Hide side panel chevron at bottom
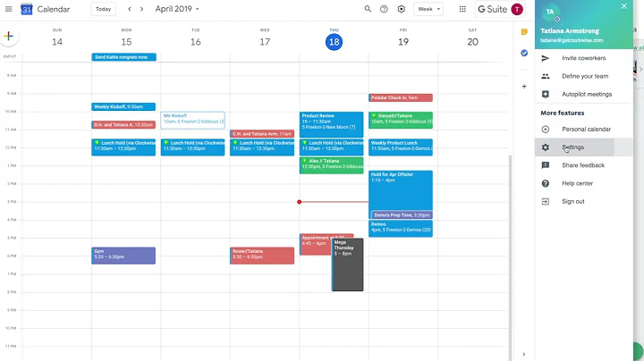Image resolution: width=644 pixels, height=361 pixels. pyautogui.click(x=523, y=354)
